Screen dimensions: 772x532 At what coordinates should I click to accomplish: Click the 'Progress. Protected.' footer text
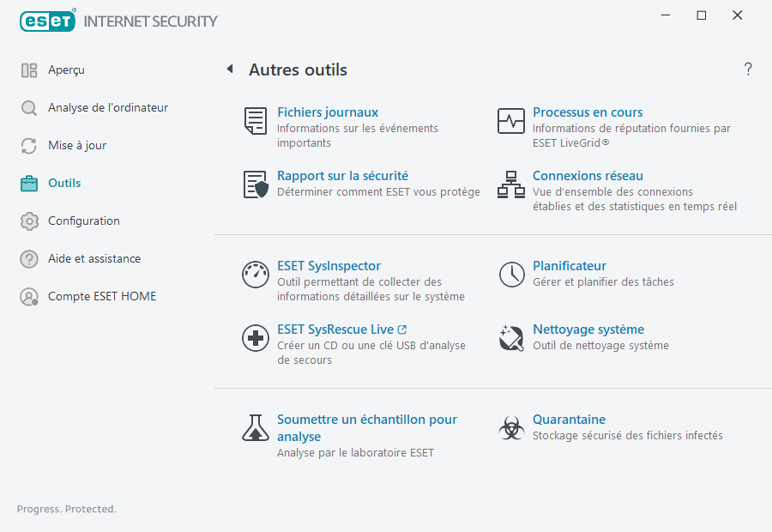pos(67,509)
